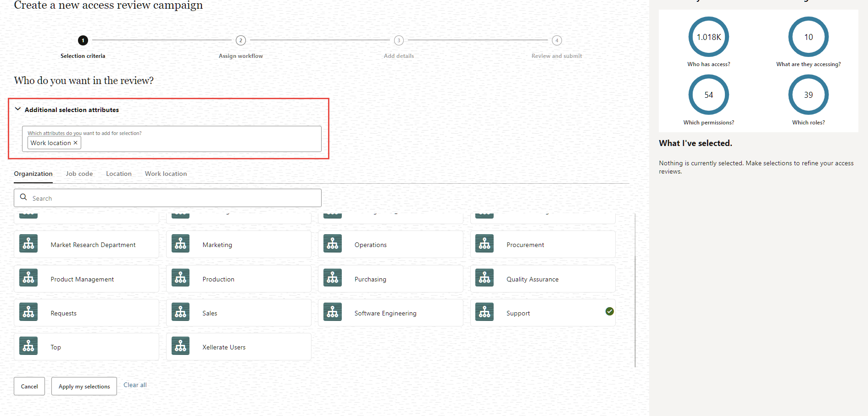Click the search magnifier icon
This screenshot has height=416, width=868.
[x=23, y=197]
